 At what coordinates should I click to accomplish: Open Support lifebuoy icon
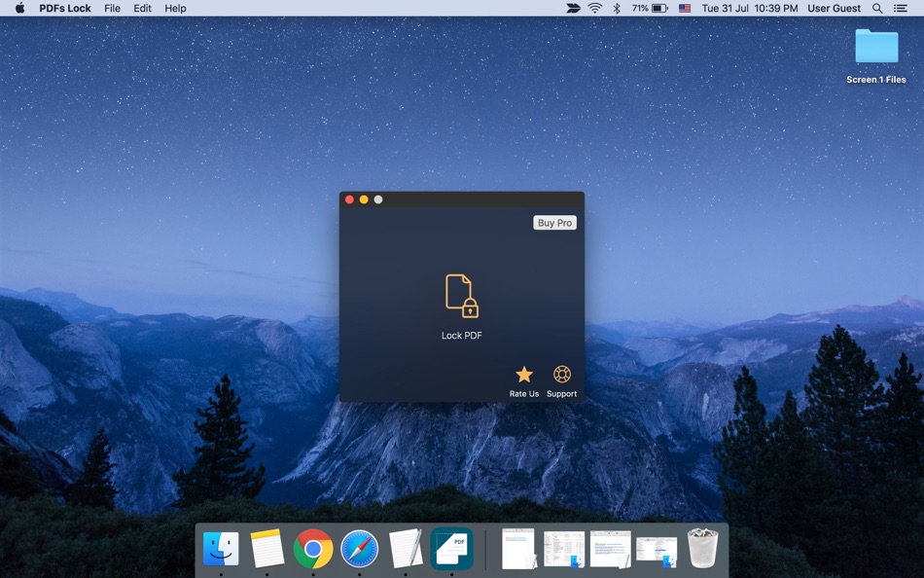coord(561,375)
